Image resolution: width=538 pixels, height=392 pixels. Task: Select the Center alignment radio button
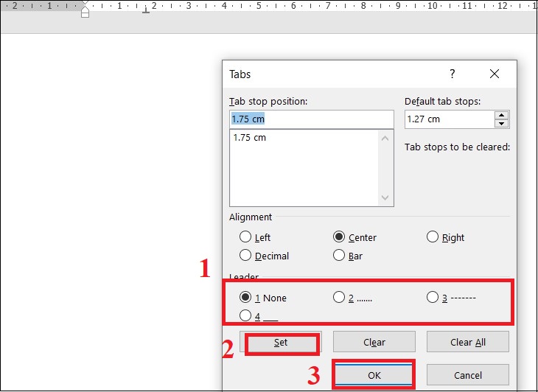[339, 237]
